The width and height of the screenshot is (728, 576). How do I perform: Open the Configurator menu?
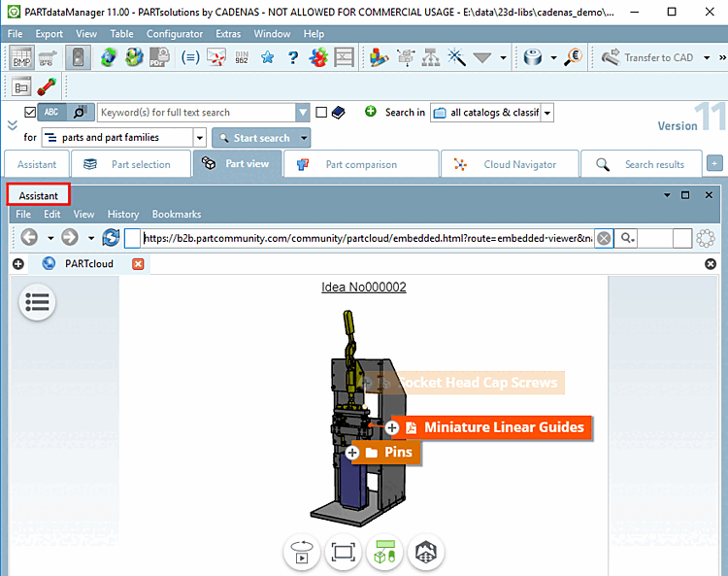point(175,34)
